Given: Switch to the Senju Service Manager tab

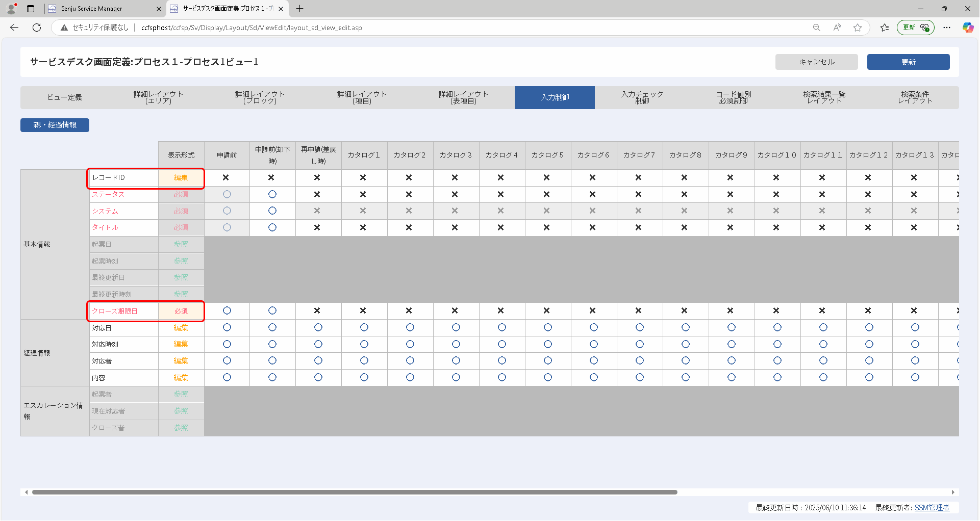Looking at the screenshot, I should [x=105, y=9].
